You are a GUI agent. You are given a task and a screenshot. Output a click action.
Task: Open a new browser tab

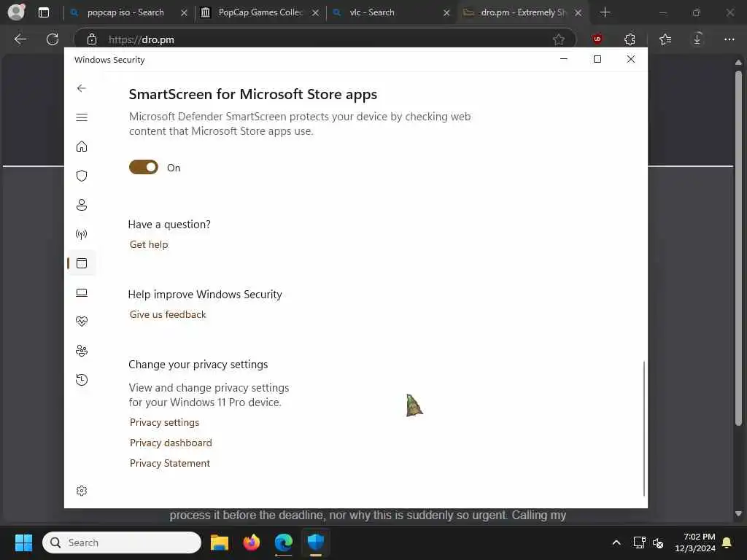[x=605, y=12]
